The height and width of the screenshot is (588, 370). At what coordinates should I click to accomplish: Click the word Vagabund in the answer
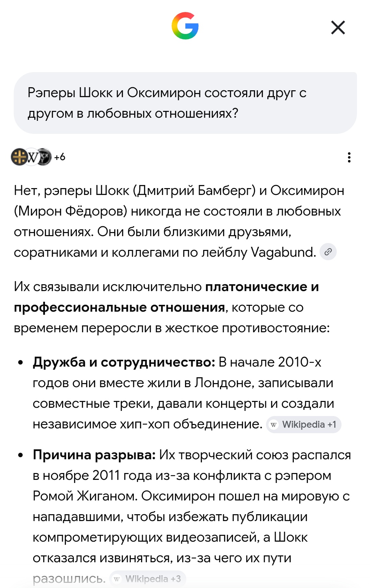tap(284, 252)
